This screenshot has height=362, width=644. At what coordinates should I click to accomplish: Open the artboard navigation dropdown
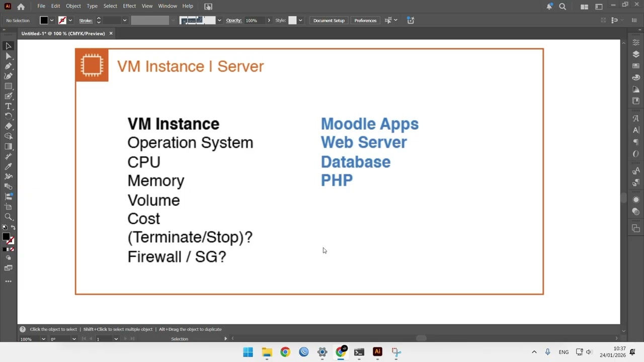pos(116,339)
